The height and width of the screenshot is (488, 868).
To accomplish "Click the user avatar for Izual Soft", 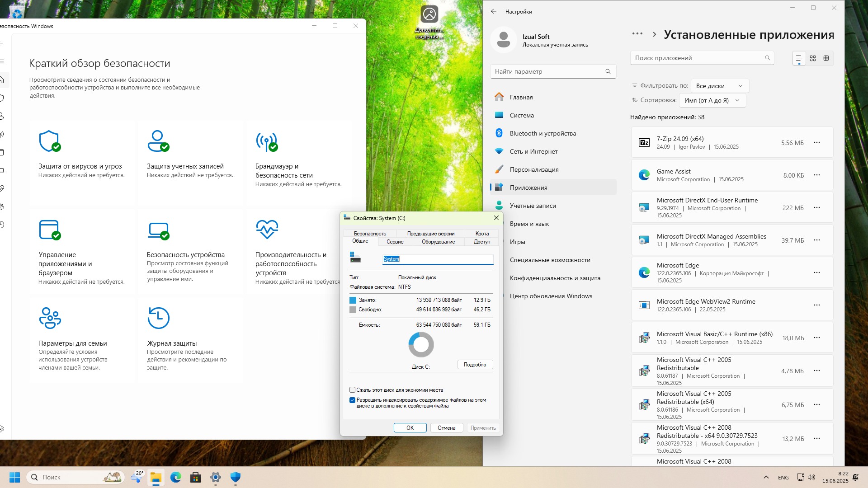I will 503,40.
